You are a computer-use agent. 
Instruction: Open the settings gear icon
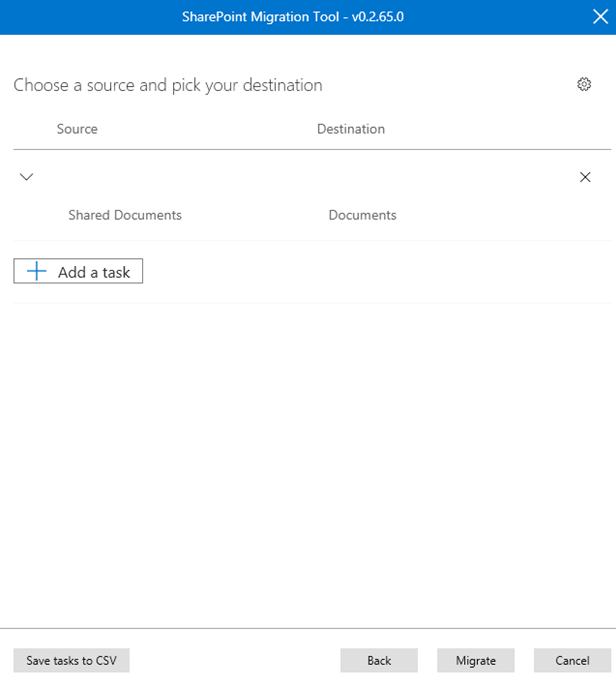tap(585, 85)
